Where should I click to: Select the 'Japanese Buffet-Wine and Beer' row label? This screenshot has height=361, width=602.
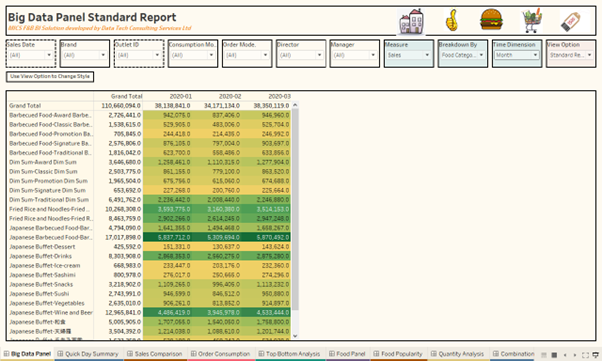[51, 313]
